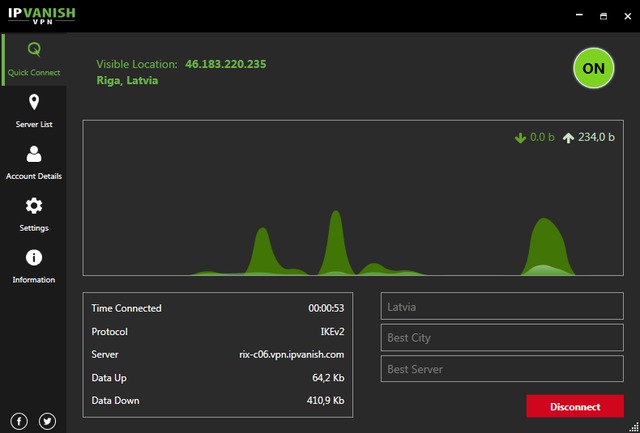Viewport: 640px width, 433px height.
Task: Click the IPVanish VPN logo
Action: [x=40, y=16]
